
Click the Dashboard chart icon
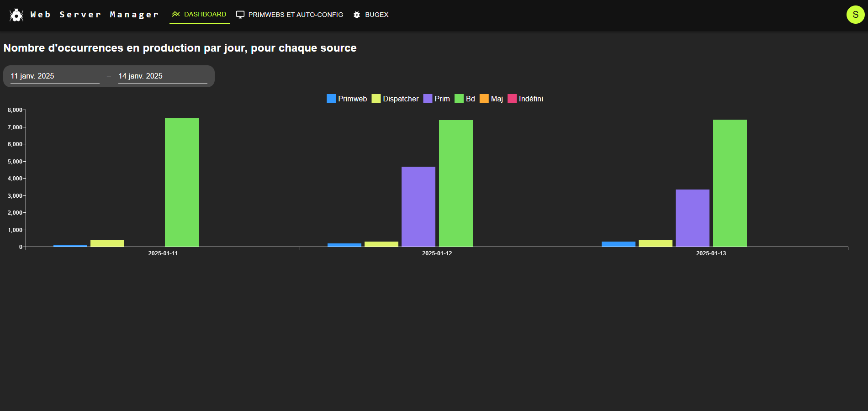(x=176, y=14)
